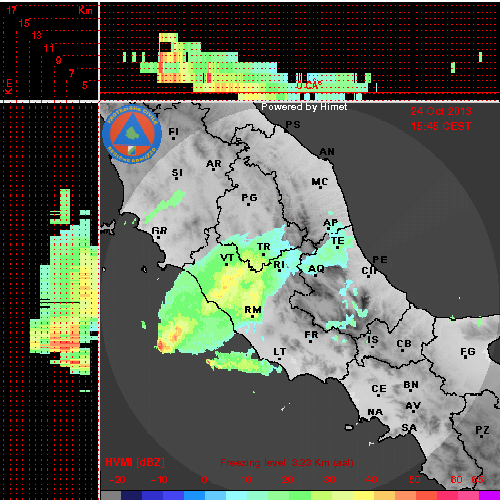Click the AQ city label

[x=316, y=270]
